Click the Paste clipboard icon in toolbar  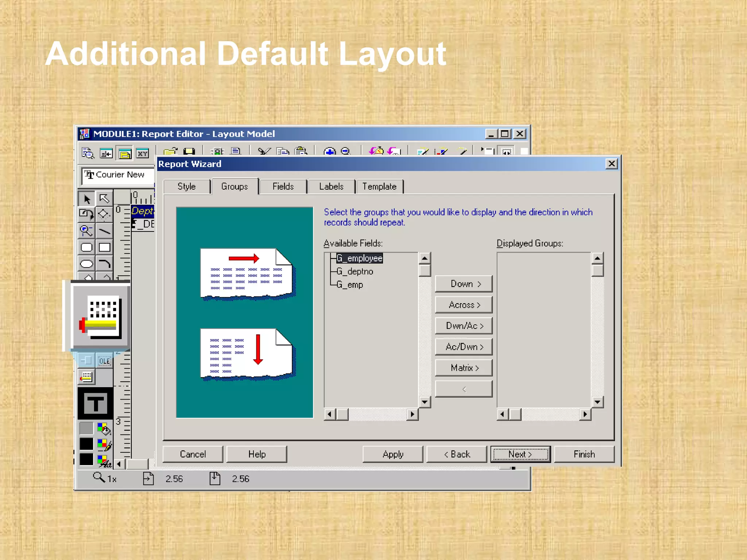[x=301, y=151]
